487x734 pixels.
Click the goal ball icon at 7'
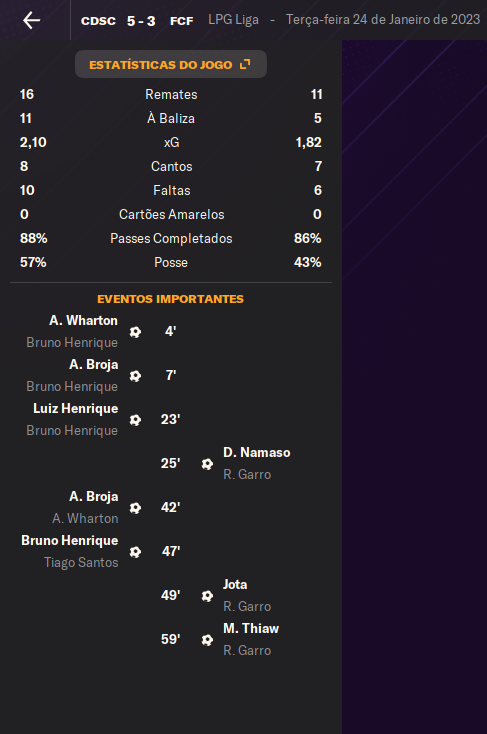tap(135, 376)
